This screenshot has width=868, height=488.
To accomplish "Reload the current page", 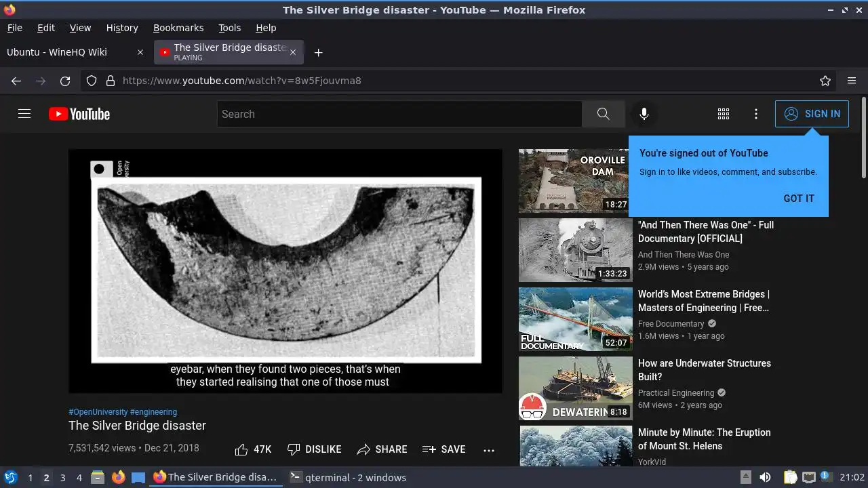I will [65, 81].
